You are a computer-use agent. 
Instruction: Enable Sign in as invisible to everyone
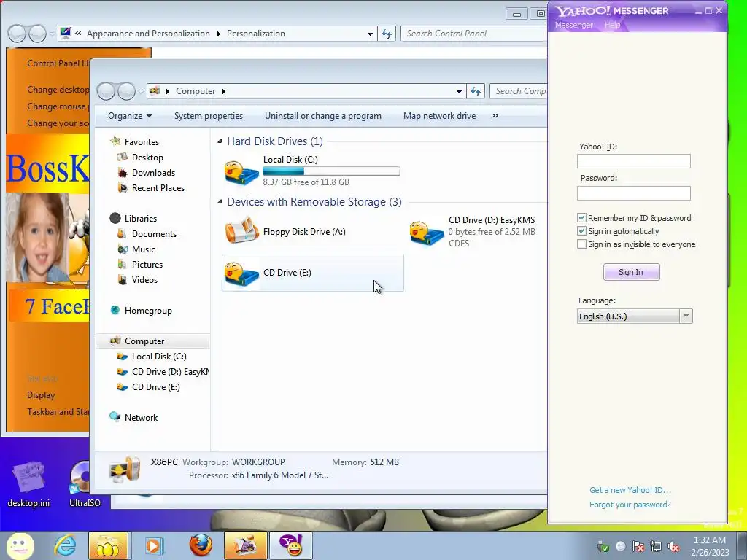(x=581, y=244)
